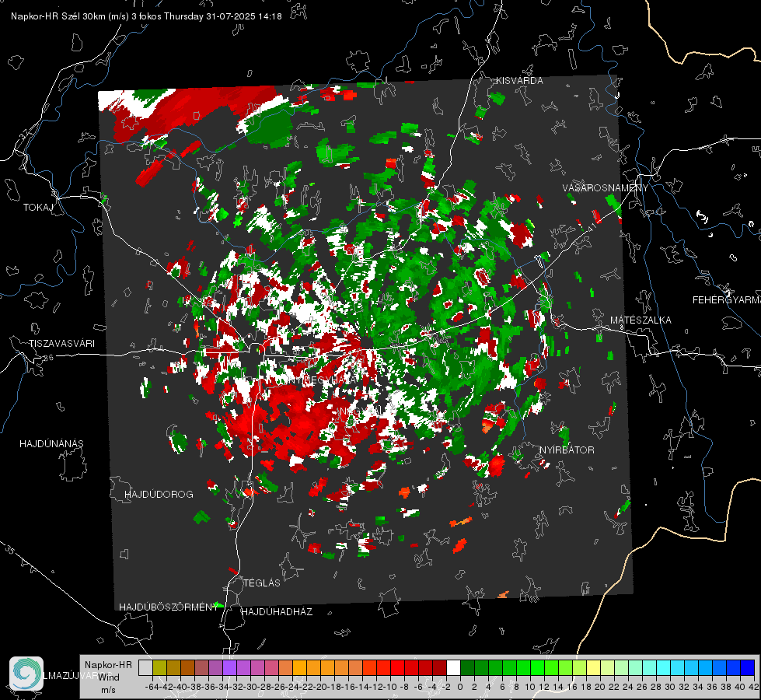This screenshot has width=761, height=700.
Task: Pick the deep blue swatch between 40 and 42
Action: coord(748,667)
